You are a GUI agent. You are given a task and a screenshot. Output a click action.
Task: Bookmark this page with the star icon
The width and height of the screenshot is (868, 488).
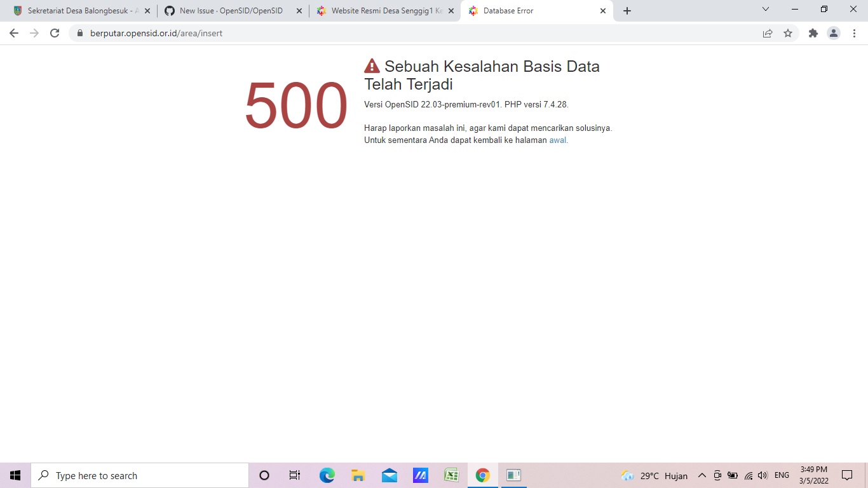tap(788, 33)
